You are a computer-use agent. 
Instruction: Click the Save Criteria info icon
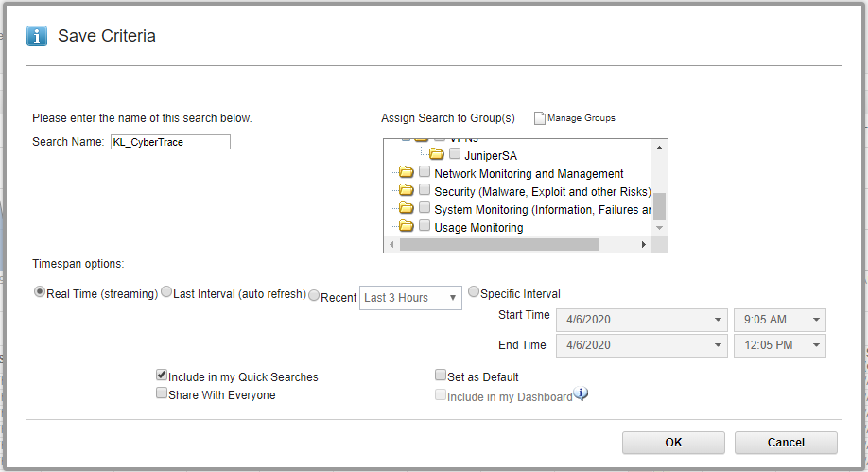pyautogui.click(x=37, y=36)
